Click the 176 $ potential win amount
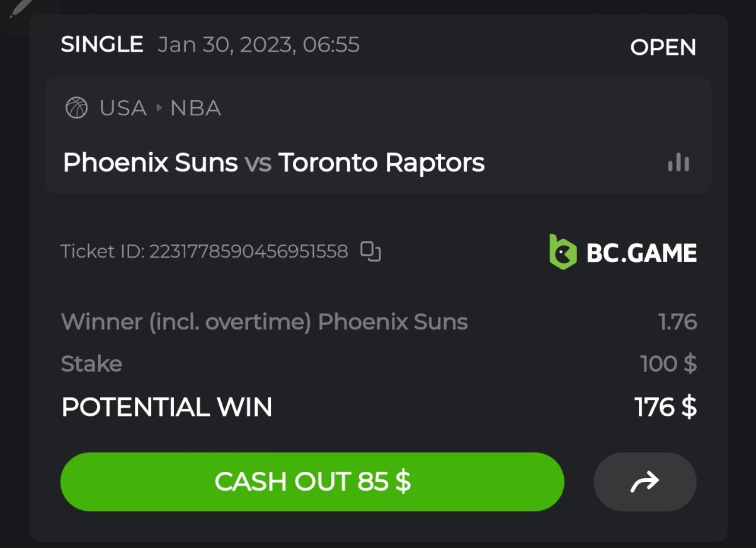The height and width of the screenshot is (548, 756). click(665, 407)
